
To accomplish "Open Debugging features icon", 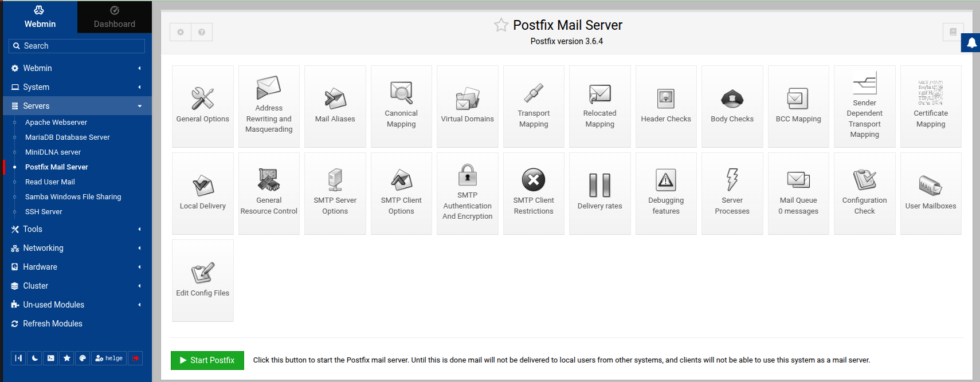I will (x=666, y=193).
